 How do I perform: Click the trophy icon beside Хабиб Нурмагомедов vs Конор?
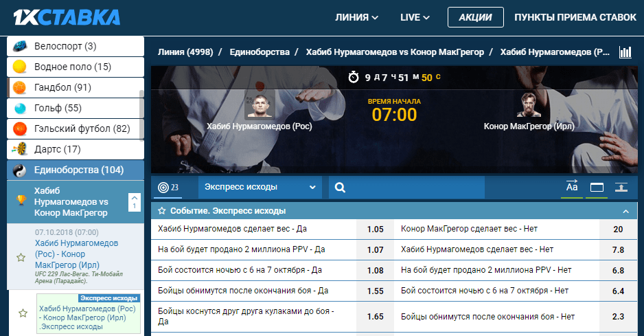click(x=21, y=200)
